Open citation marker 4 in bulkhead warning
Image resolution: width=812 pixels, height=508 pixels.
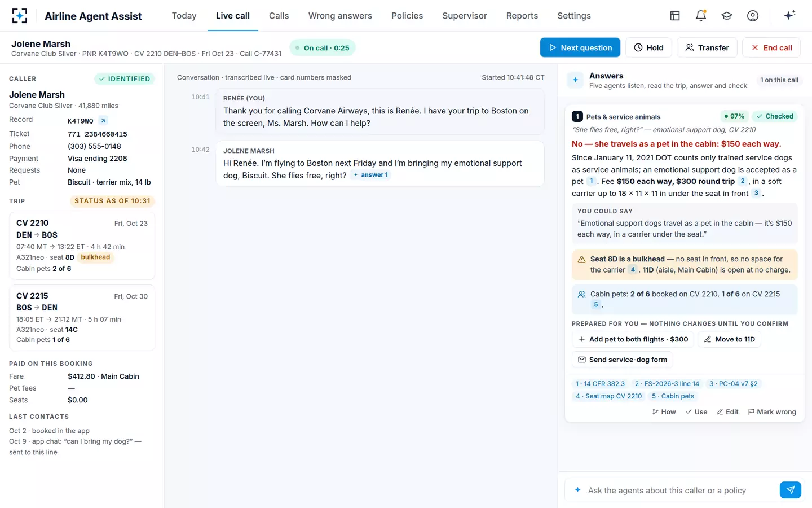pos(633,270)
